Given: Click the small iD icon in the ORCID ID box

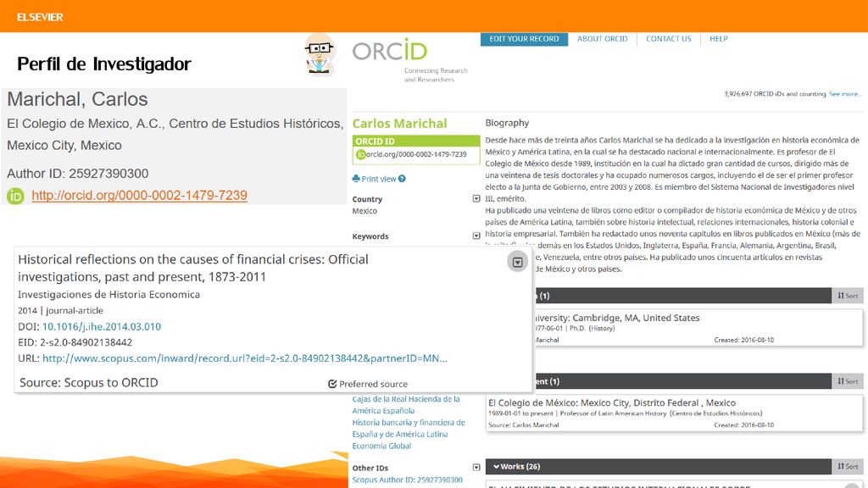Looking at the screenshot, I should (361, 154).
